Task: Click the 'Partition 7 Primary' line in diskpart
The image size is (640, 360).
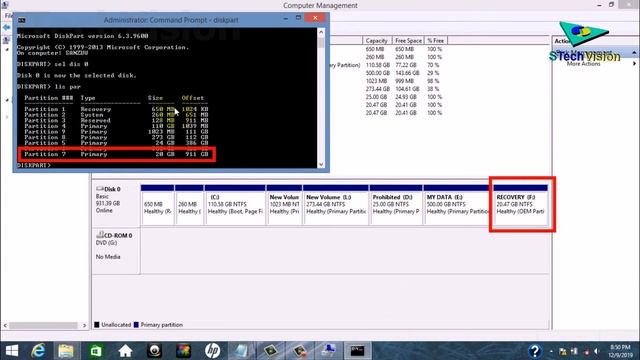Action: 116,154
